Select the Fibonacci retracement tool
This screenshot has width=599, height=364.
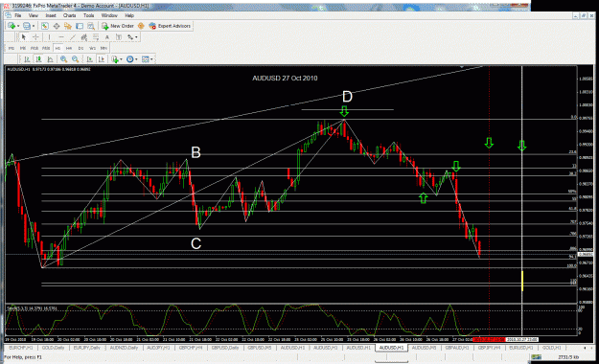point(96,37)
